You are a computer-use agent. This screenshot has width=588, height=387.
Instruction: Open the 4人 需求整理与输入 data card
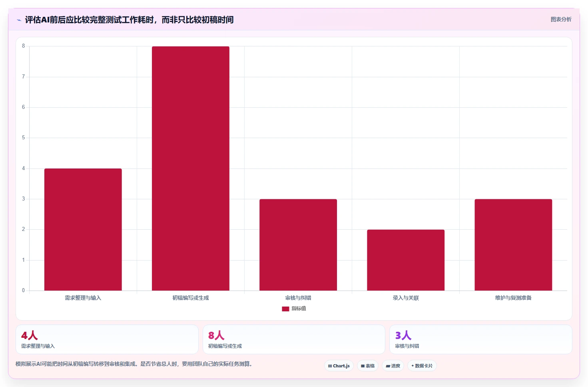[107, 339]
